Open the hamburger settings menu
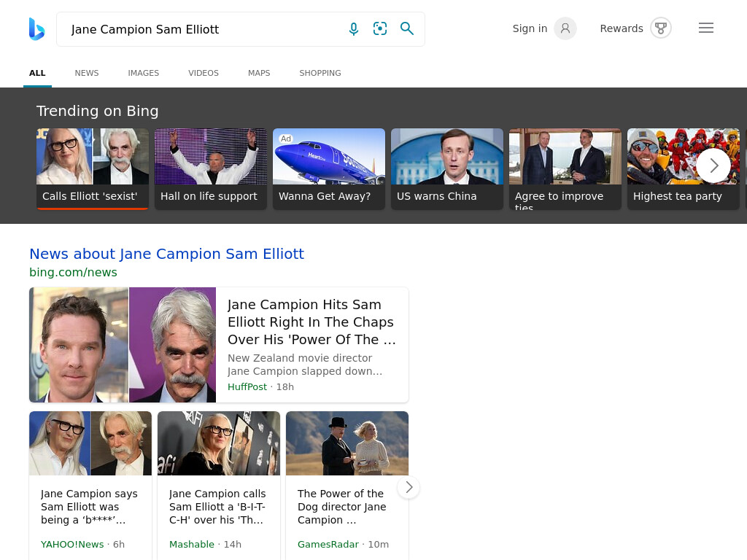The width and height of the screenshot is (747, 560). click(x=706, y=28)
